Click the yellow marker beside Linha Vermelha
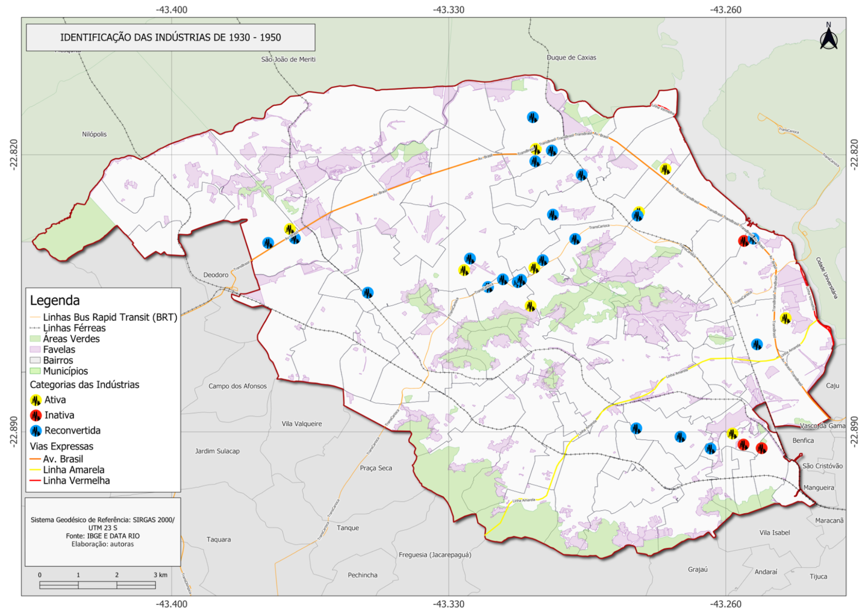 point(785,318)
